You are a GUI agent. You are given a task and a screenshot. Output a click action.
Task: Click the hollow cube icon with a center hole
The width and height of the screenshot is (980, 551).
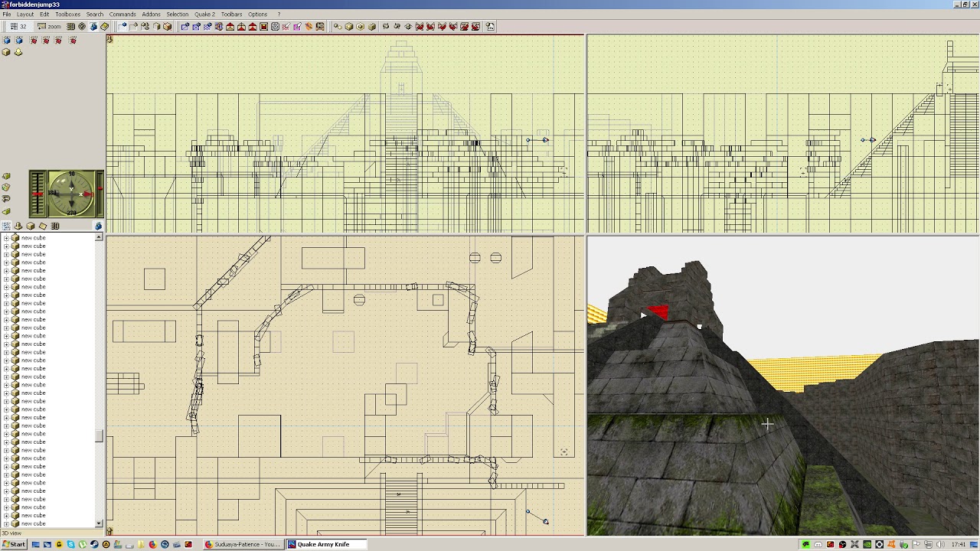pyautogui.click(x=360, y=26)
